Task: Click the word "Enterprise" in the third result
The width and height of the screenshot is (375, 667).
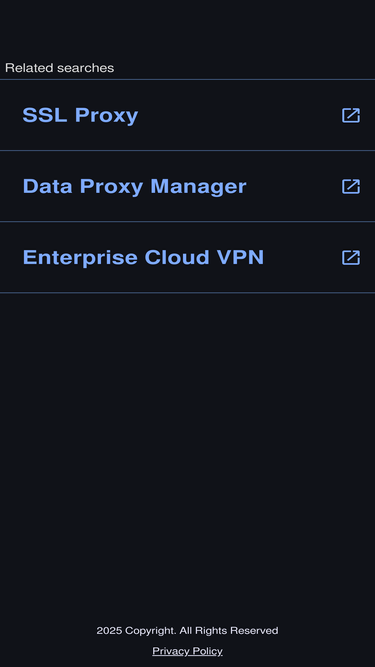Action: (x=80, y=258)
